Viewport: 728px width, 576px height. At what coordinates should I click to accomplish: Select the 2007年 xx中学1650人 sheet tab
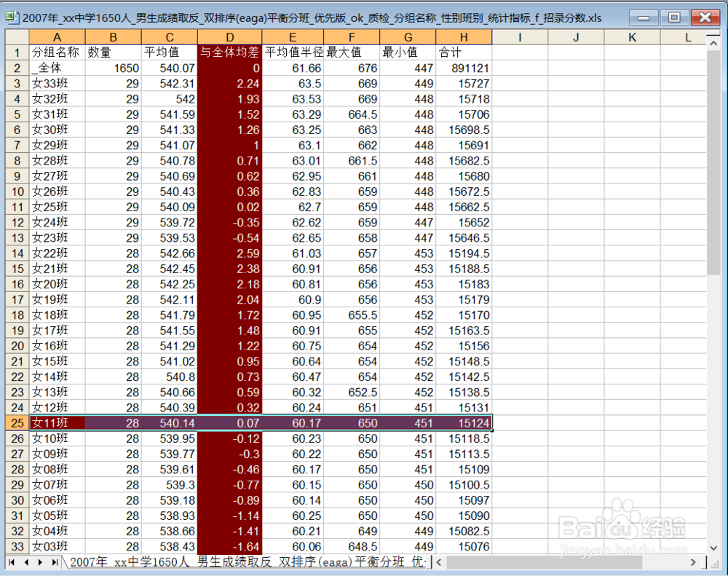point(247,562)
